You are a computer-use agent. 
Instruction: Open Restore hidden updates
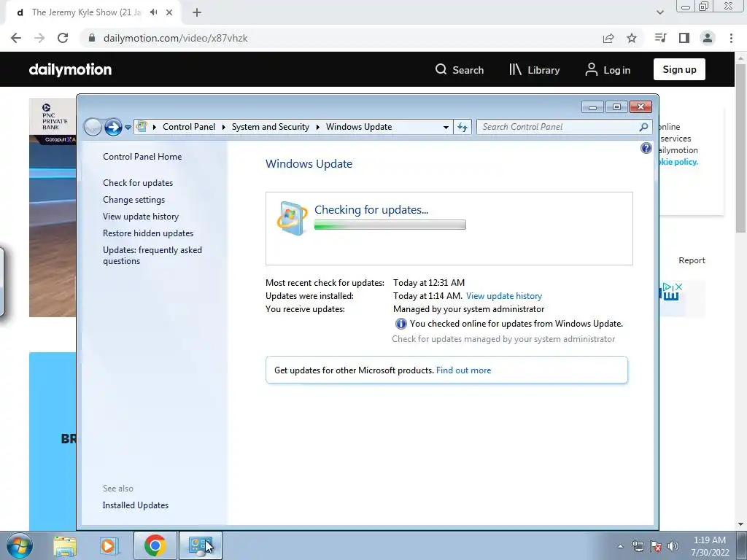[x=147, y=233]
